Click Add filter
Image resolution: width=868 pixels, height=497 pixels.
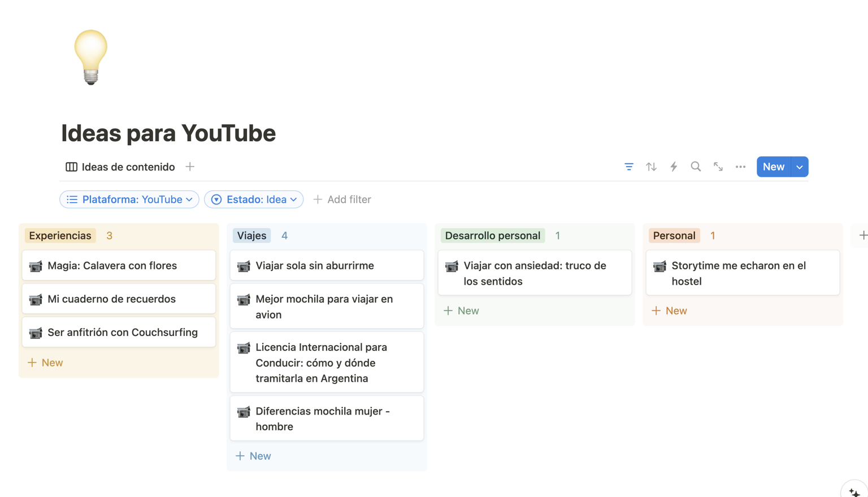(x=342, y=199)
